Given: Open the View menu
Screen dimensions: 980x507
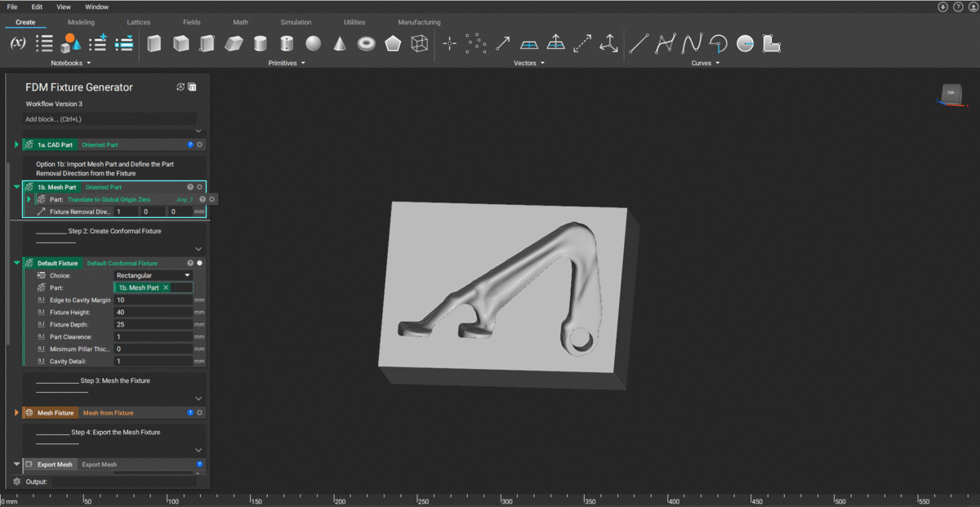Looking at the screenshot, I should coord(64,7).
